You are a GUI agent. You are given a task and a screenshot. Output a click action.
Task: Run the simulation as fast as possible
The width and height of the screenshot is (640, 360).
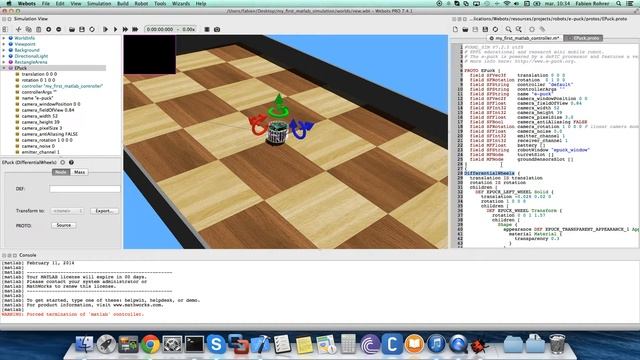click(125, 29)
